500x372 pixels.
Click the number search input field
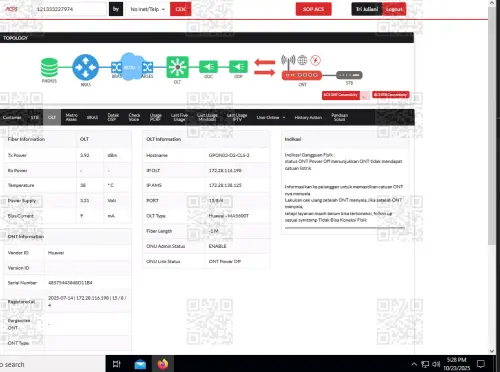[x=69, y=9]
